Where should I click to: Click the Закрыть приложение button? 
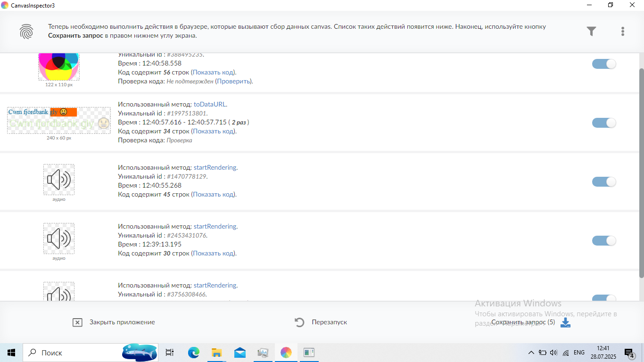coord(122,322)
